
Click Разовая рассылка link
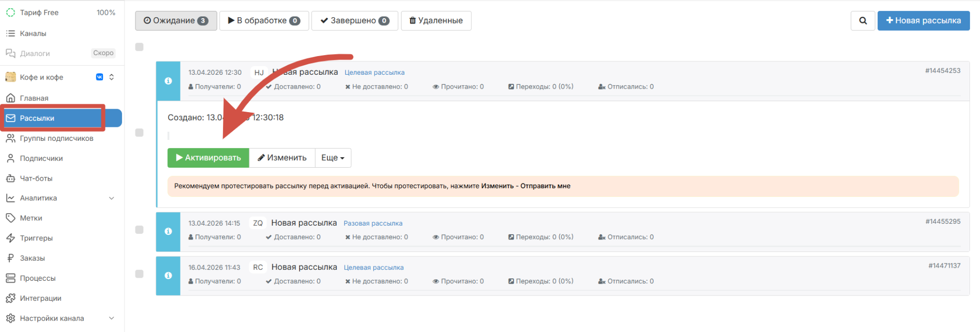(373, 223)
